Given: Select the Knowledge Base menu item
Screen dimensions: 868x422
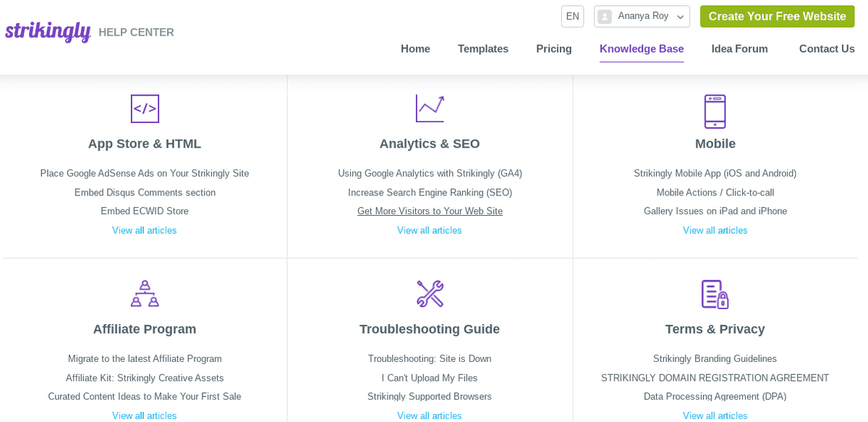Looking at the screenshot, I should pyautogui.click(x=642, y=49).
